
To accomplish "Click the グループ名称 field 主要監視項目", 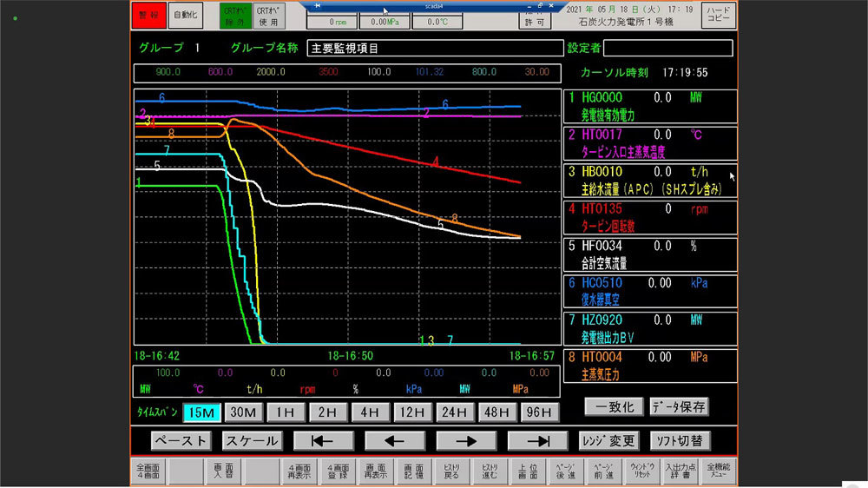I will [x=445, y=48].
